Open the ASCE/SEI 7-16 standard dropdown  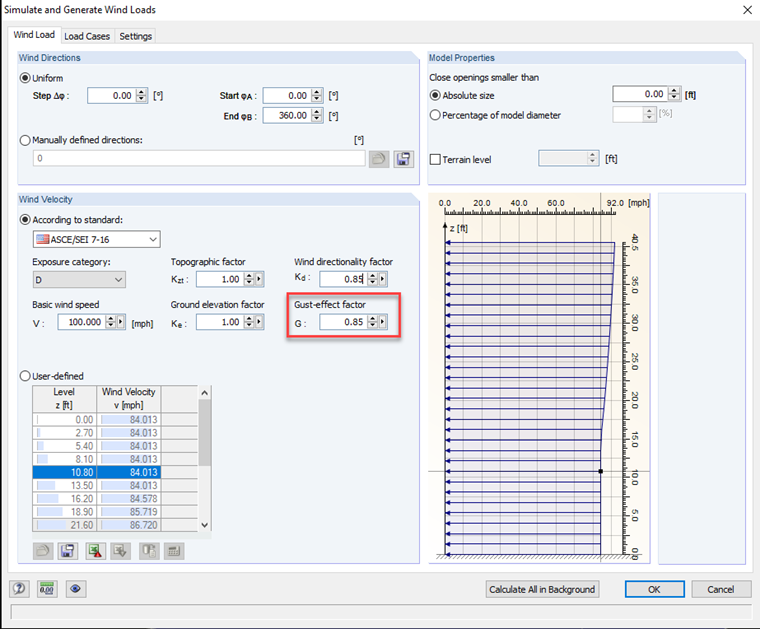pos(96,239)
